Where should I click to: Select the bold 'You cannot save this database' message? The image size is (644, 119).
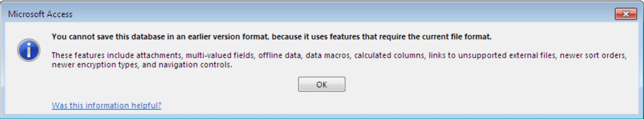tap(272, 37)
